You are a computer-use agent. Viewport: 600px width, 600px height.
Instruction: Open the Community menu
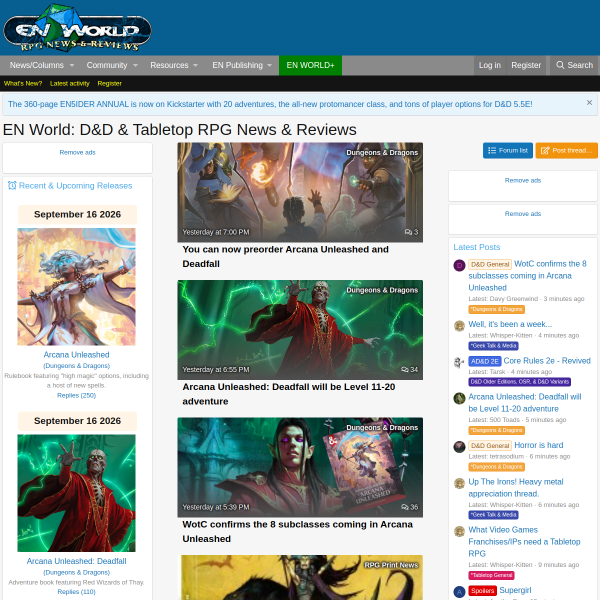[107, 65]
